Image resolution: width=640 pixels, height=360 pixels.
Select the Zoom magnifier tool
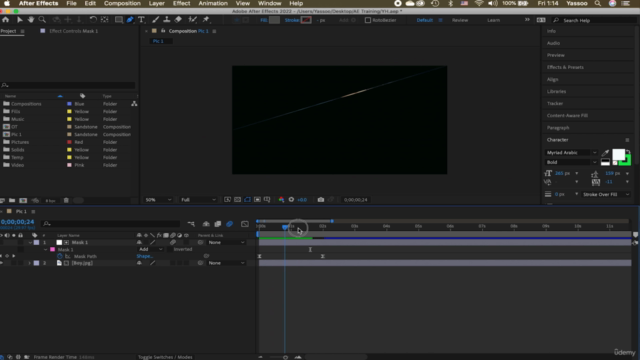[42, 20]
